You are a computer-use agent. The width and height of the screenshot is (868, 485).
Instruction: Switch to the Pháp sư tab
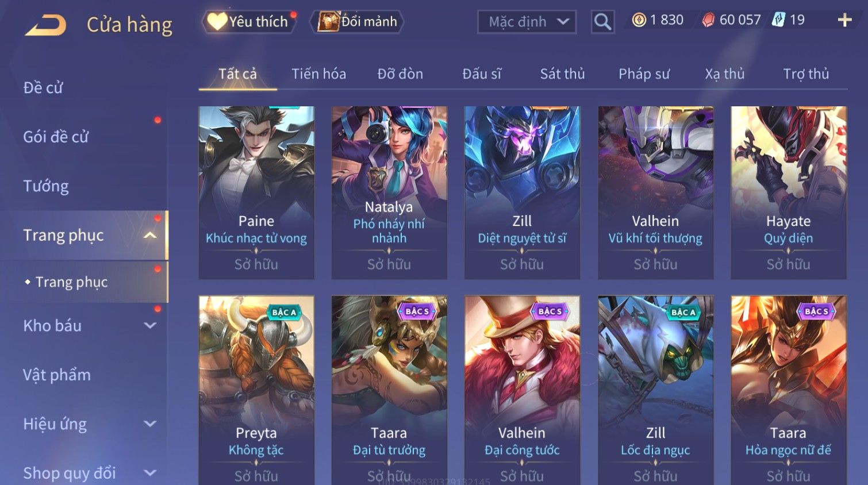(644, 74)
